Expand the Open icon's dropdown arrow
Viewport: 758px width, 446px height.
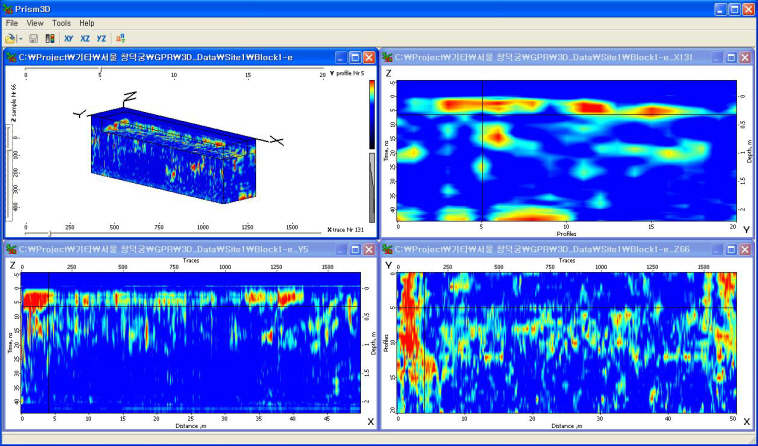(x=21, y=39)
